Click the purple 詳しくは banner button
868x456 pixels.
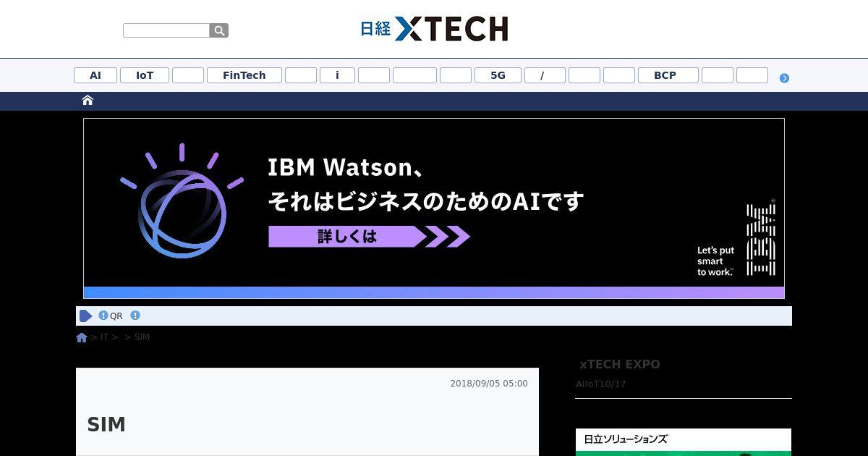(x=369, y=237)
